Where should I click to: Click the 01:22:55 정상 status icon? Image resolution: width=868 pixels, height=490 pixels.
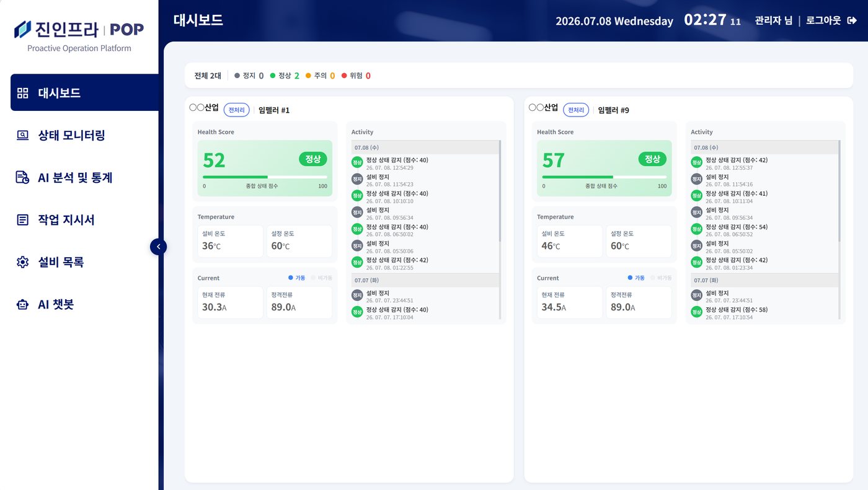point(357,262)
